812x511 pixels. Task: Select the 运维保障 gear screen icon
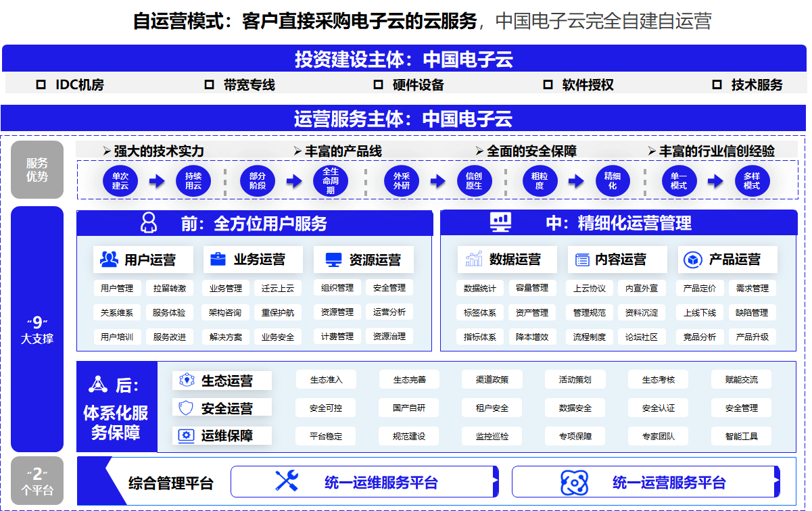click(x=186, y=435)
